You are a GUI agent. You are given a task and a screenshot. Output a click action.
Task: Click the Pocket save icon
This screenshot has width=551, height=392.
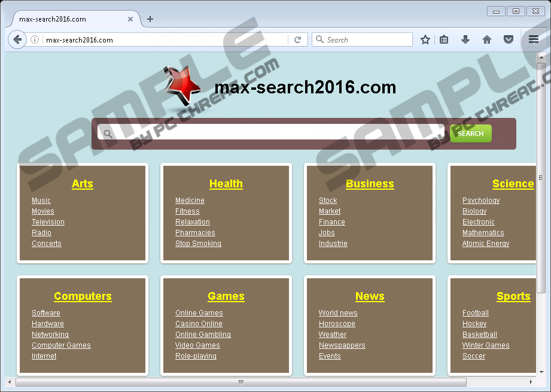coord(508,40)
